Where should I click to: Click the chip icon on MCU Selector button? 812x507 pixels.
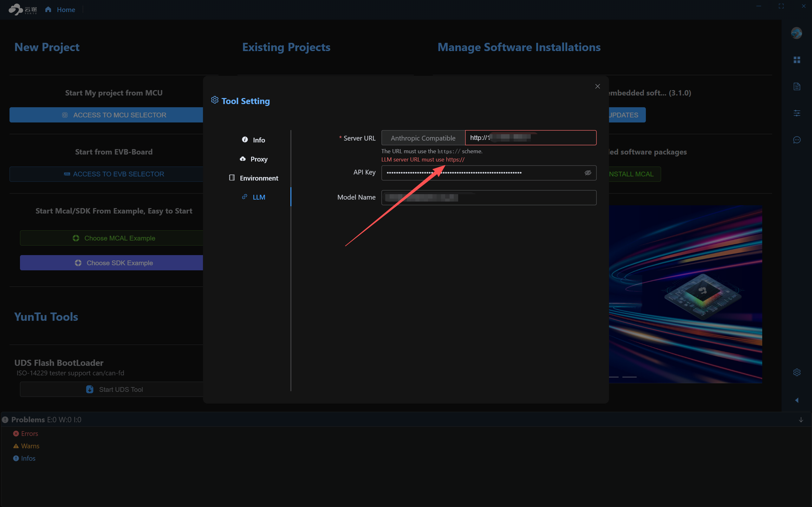(x=65, y=115)
